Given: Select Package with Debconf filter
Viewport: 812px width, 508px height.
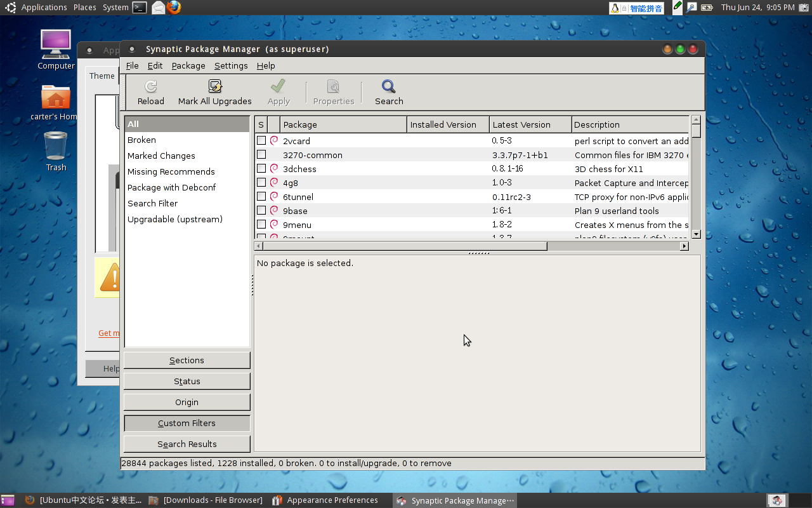Looking at the screenshot, I should (187, 187).
